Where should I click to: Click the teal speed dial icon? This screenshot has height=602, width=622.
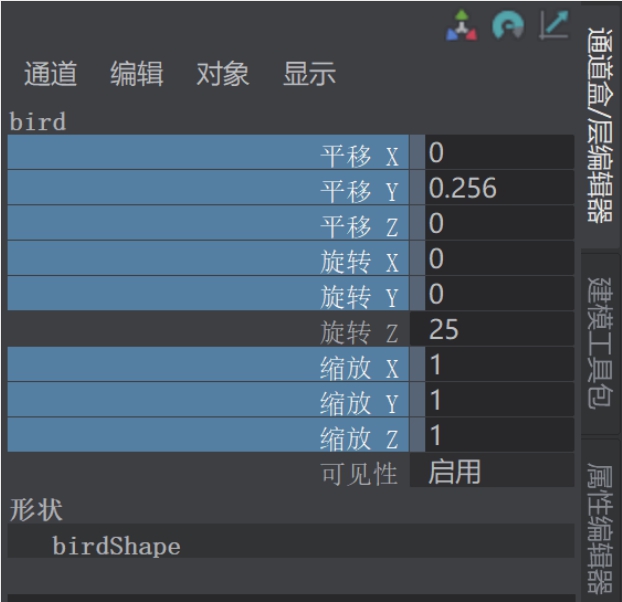508,27
